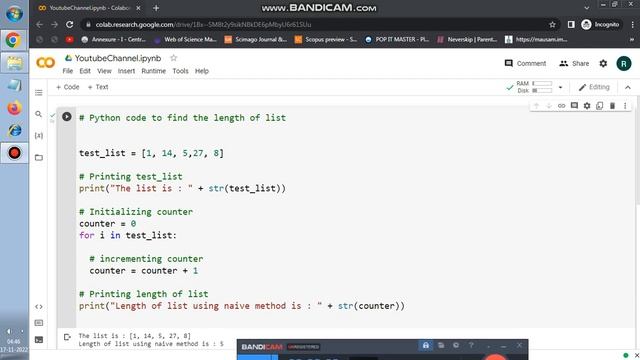The width and height of the screenshot is (640, 360).
Task: Bookmark this page star icon
Action: click(552, 24)
